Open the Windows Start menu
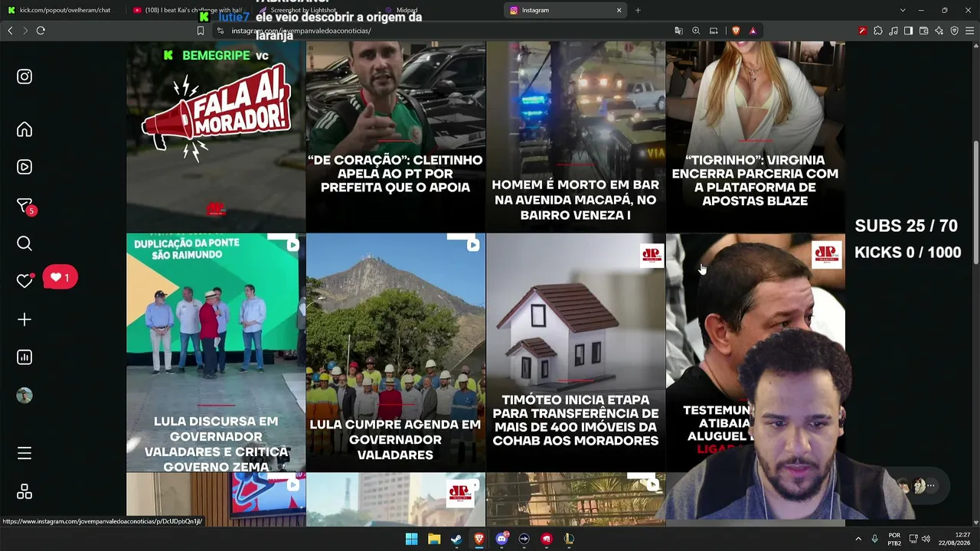The width and height of the screenshot is (980, 551). pyautogui.click(x=411, y=539)
